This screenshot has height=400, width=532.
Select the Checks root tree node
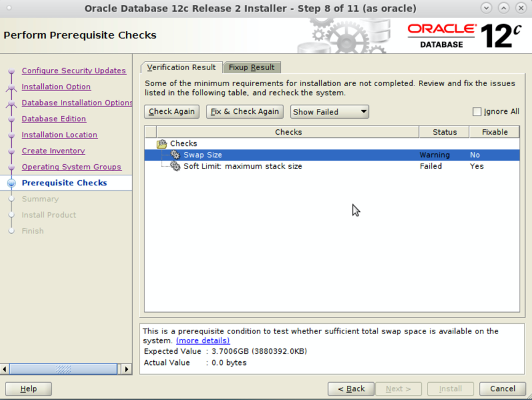183,143
